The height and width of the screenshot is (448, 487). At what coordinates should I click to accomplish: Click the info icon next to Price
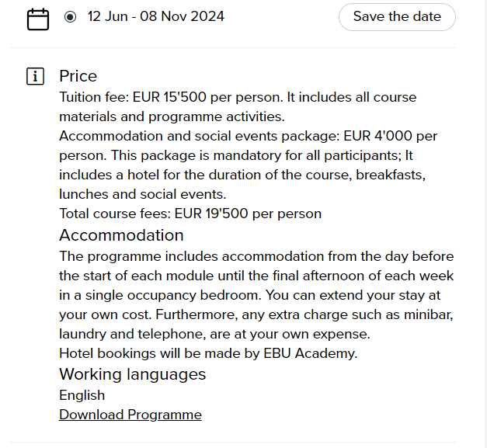pyautogui.click(x=35, y=76)
